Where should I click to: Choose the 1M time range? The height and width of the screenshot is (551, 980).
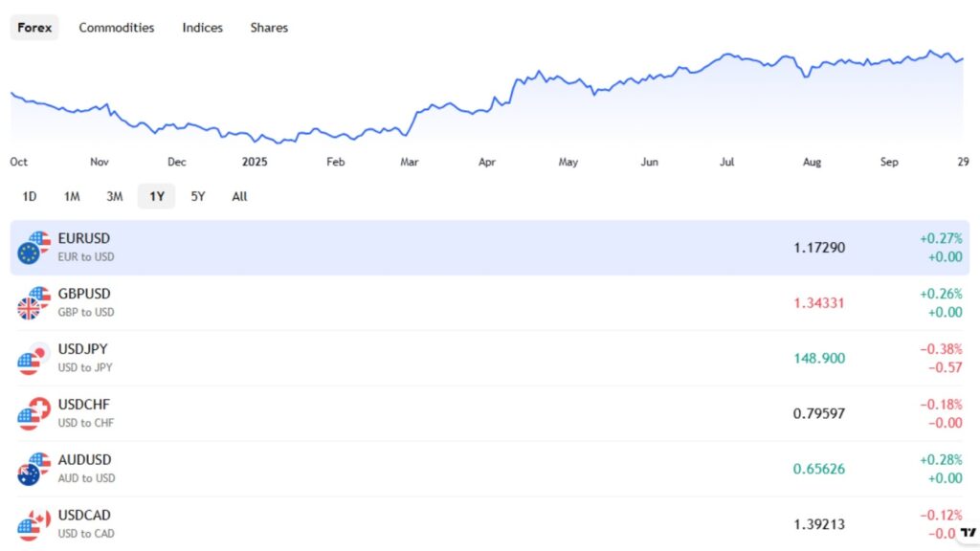[x=72, y=196]
